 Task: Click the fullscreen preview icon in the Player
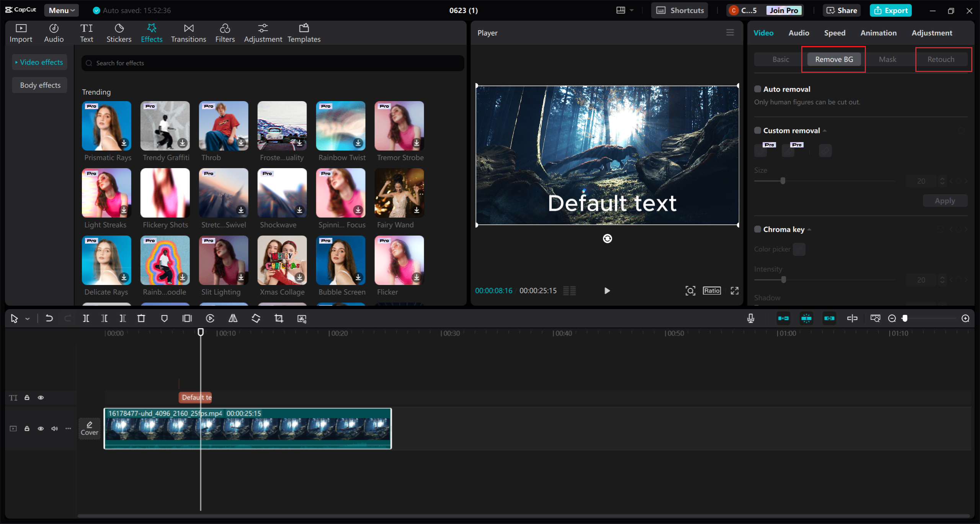734,291
